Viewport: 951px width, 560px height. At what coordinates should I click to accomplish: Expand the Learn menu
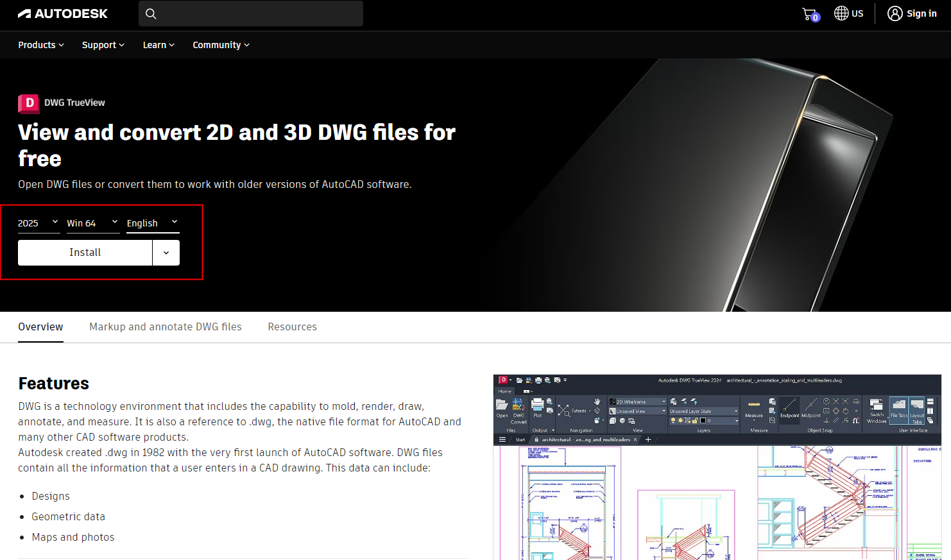pyautogui.click(x=158, y=45)
